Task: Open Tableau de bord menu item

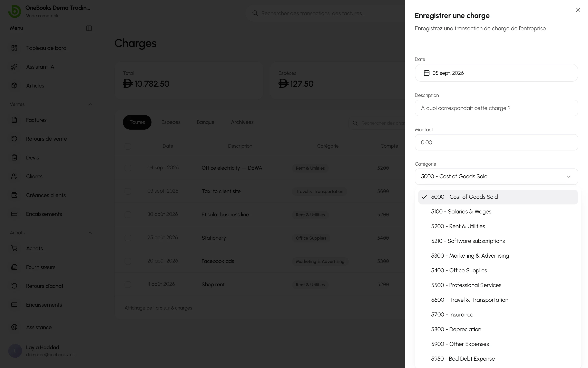Action: point(46,48)
